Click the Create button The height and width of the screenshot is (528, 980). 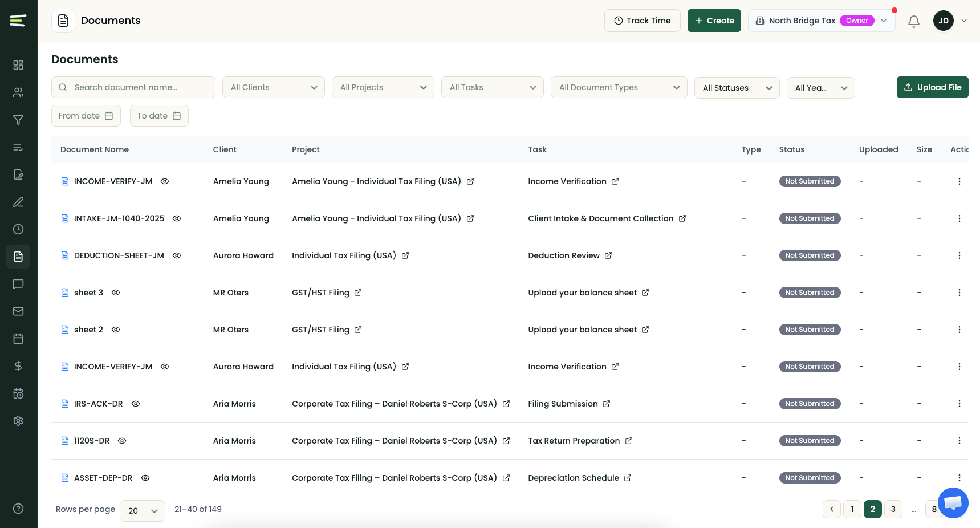tap(714, 21)
